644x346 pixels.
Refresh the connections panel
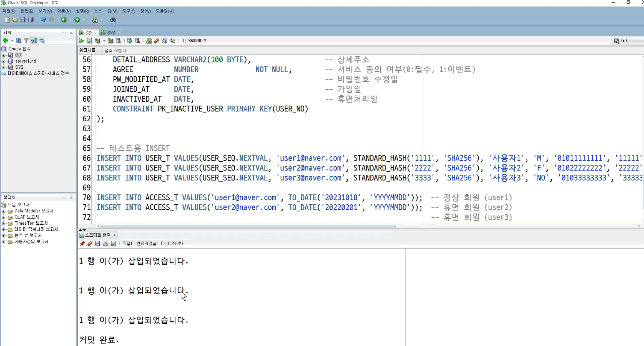(x=18, y=41)
